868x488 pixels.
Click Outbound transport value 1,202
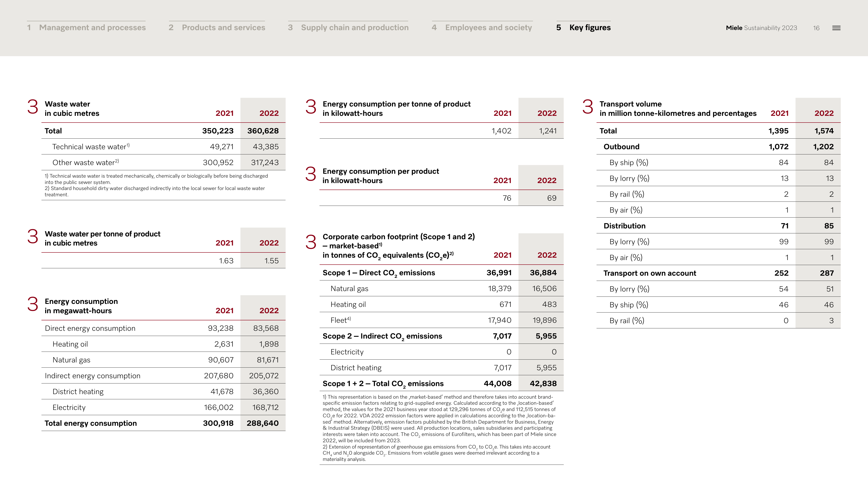(x=823, y=146)
